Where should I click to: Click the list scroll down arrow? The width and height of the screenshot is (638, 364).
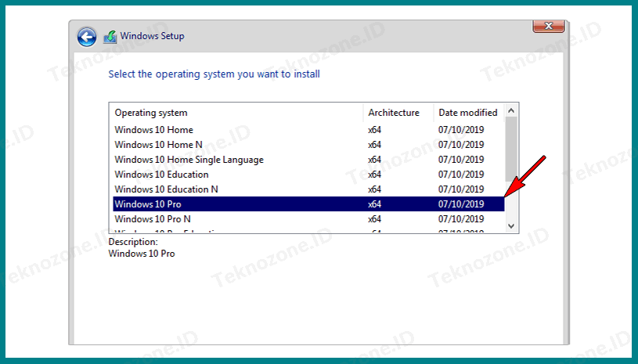[x=511, y=226]
